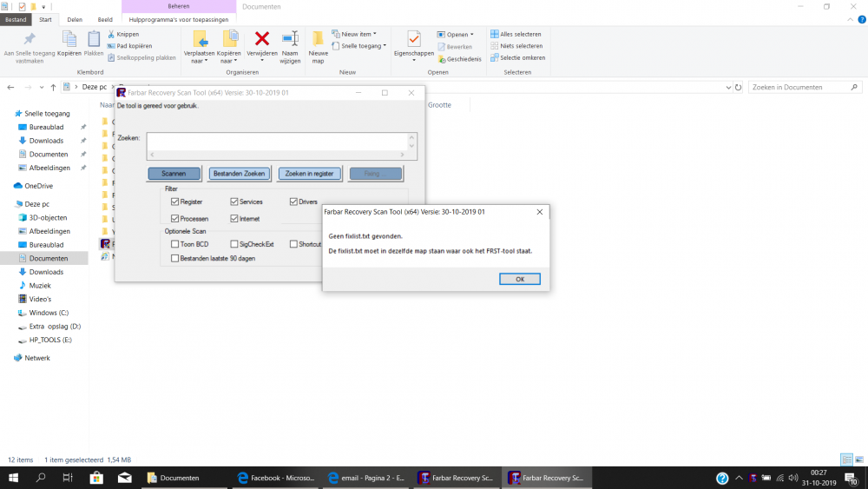Click Alles selecteren in the ribbon
Image resolution: width=868 pixels, height=489 pixels.
tap(516, 35)
